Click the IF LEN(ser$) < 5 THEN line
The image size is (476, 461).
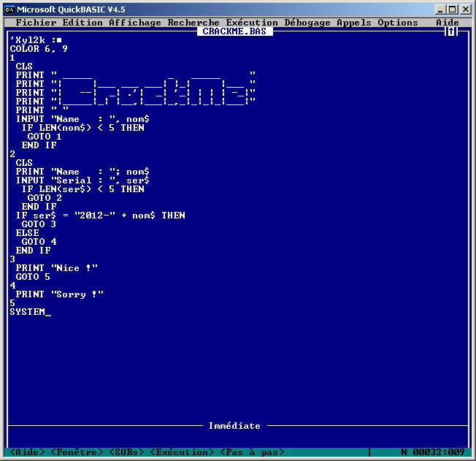point(82,189)
